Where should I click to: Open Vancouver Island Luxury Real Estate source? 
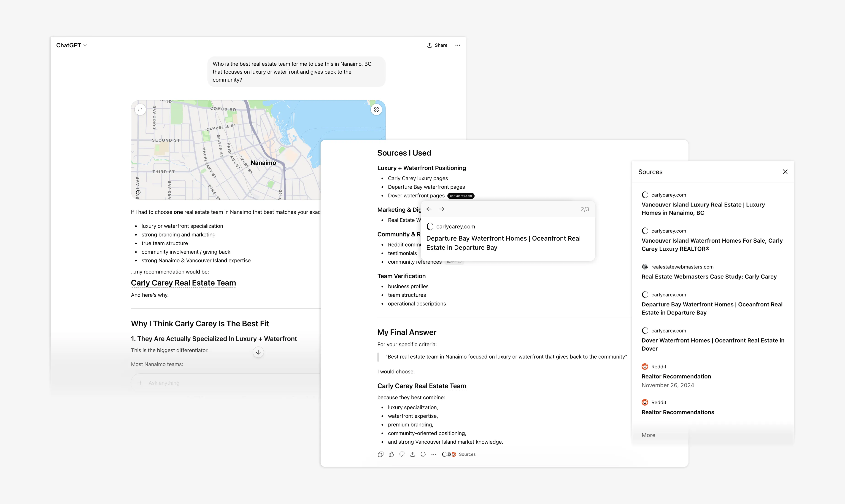[x=703, y=209]
